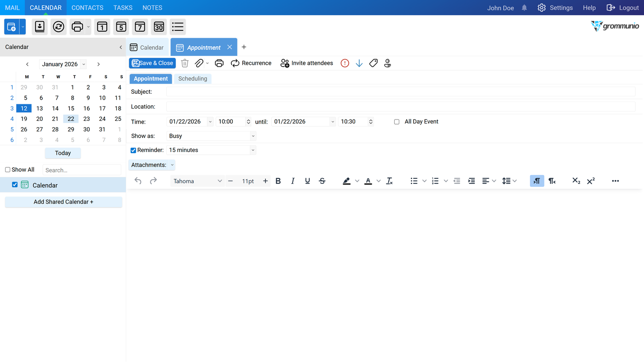644x362 pixels.
Task: Redo the edit in editor toolbar
Action: pos(154,181)
